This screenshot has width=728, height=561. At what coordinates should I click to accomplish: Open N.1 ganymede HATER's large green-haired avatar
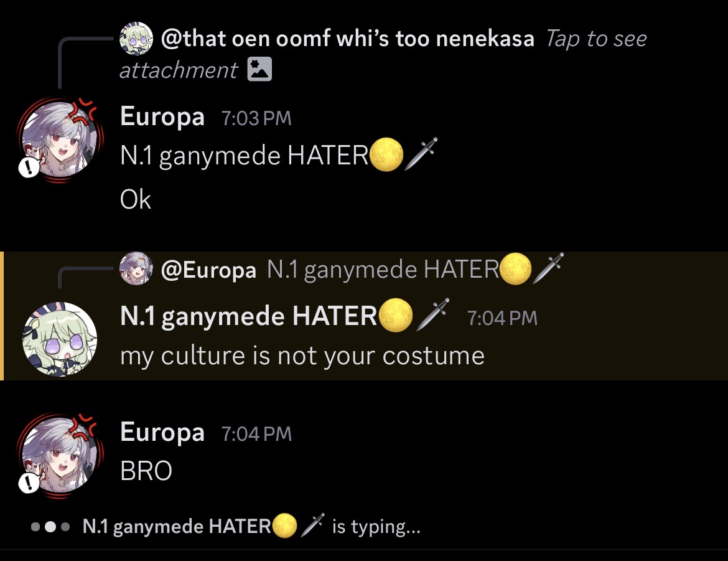59,339
